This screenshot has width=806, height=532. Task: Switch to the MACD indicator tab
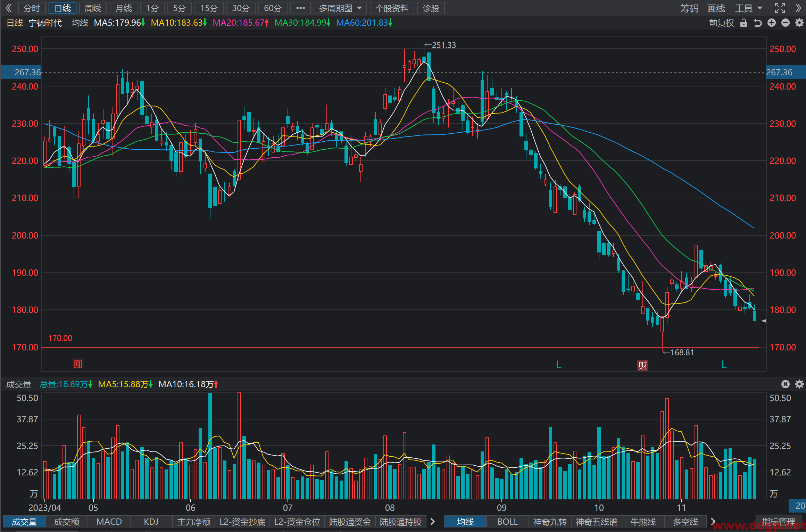coord(109,522)
